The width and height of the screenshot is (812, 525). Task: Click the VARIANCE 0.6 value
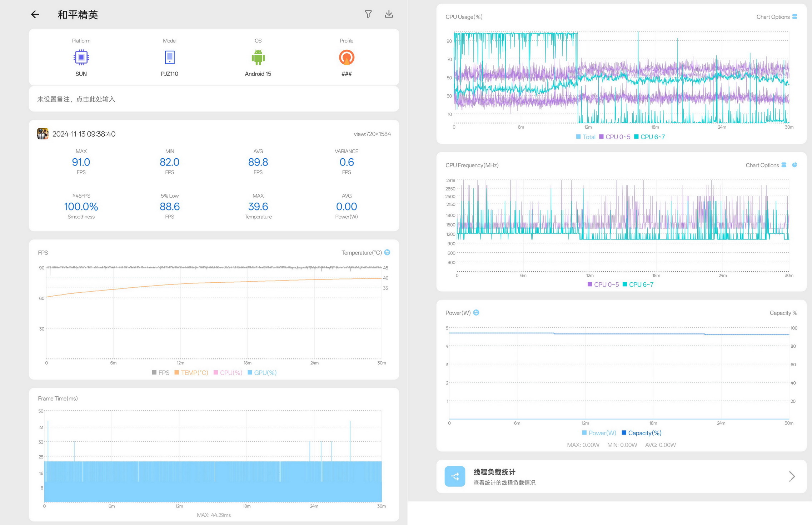pos(347,162)
